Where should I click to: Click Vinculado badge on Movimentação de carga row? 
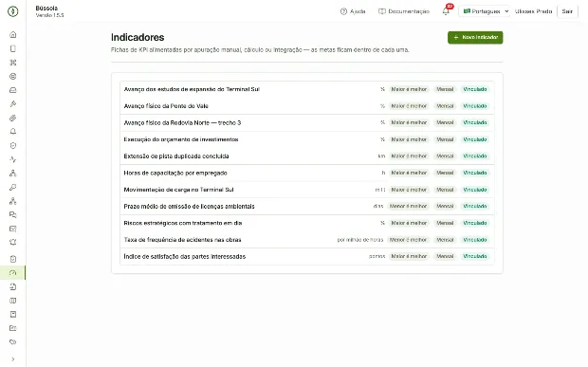(x=475, y=190)
